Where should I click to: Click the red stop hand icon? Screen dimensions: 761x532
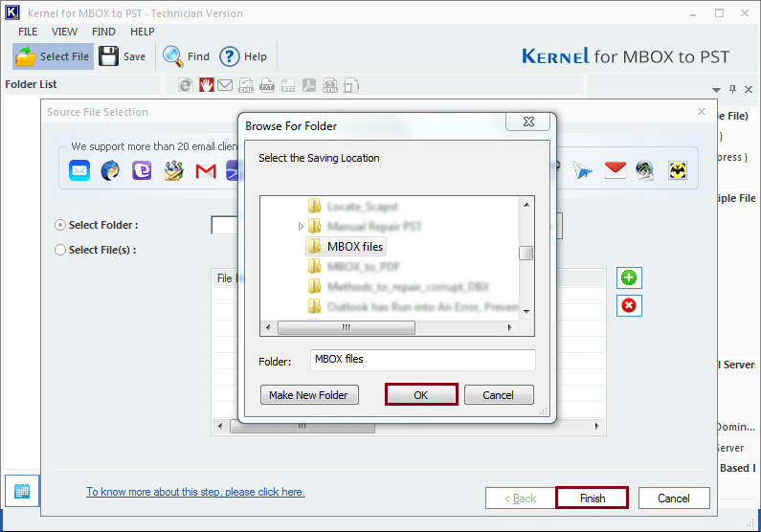coord(206,85)
